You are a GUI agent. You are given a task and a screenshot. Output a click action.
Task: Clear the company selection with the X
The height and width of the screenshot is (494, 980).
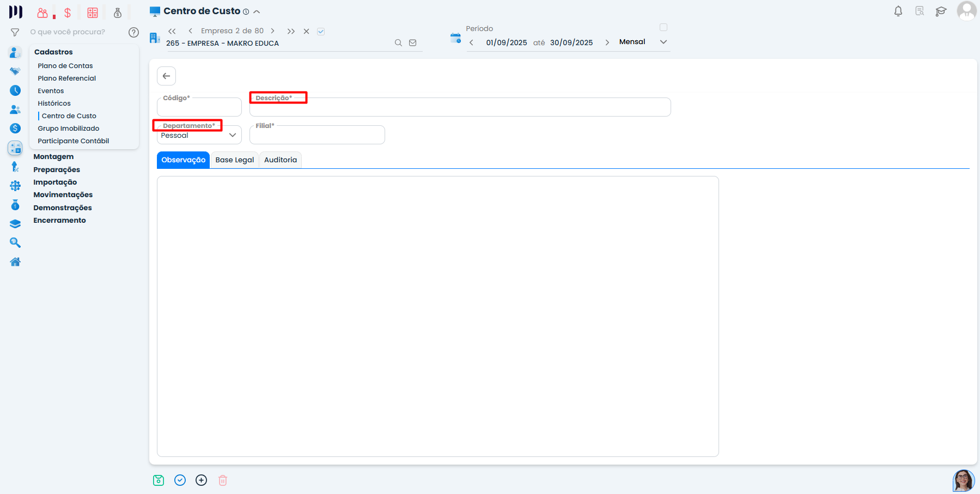307,32
